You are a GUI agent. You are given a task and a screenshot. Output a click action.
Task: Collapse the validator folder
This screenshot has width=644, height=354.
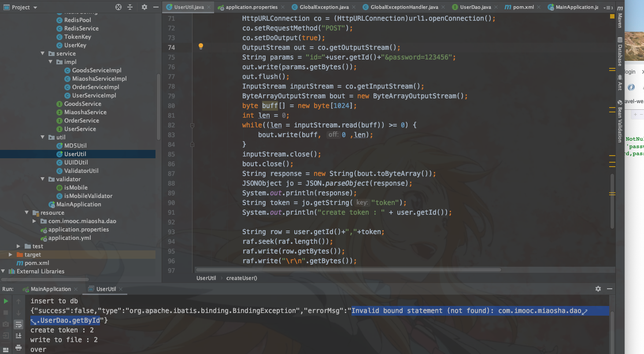(x=43, y=179)
